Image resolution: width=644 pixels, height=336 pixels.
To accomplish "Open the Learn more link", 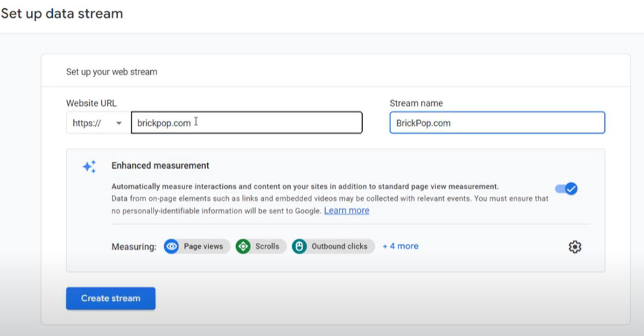I will coord(346,211).
